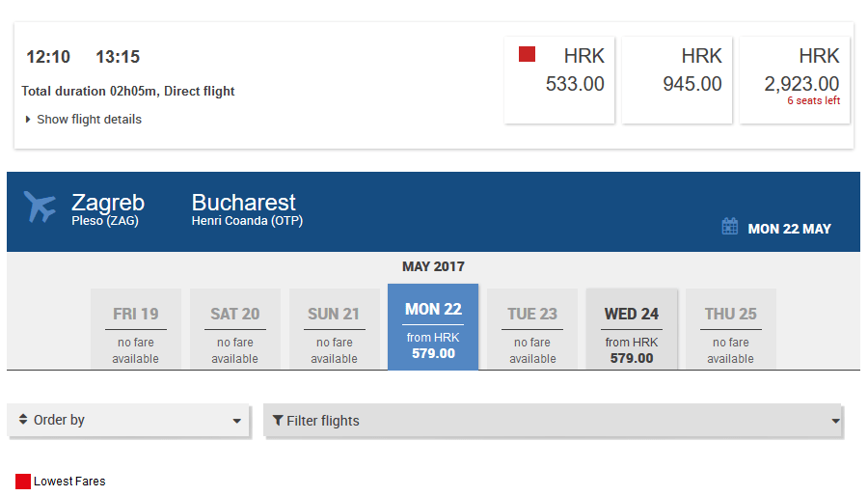Click the MON 22 date tab

[x=433, y=327]
